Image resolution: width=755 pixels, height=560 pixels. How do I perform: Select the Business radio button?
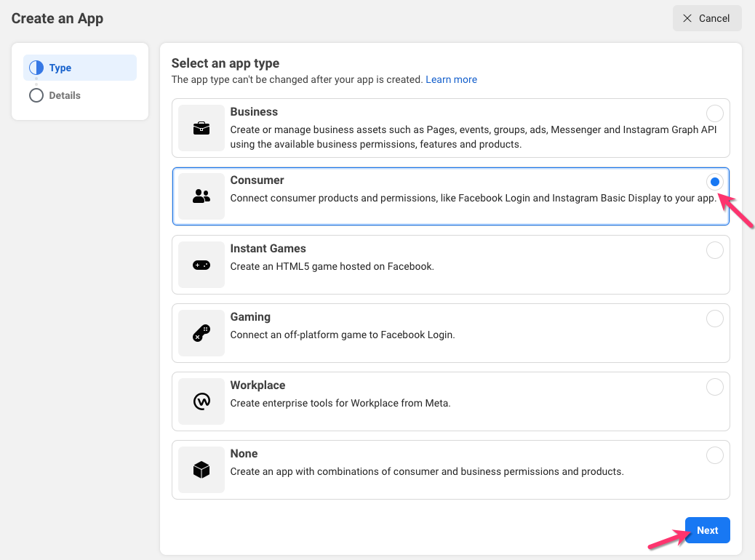click(715, 113)
